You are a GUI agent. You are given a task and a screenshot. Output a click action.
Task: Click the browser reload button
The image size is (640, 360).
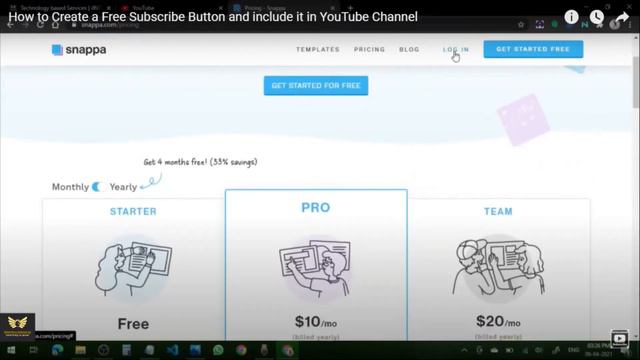point(40,25)
